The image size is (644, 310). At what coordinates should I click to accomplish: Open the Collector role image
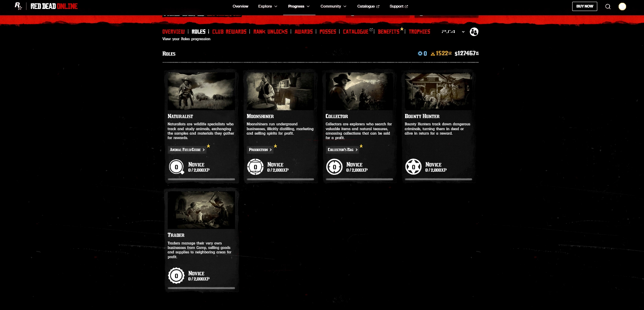point(359,91)
